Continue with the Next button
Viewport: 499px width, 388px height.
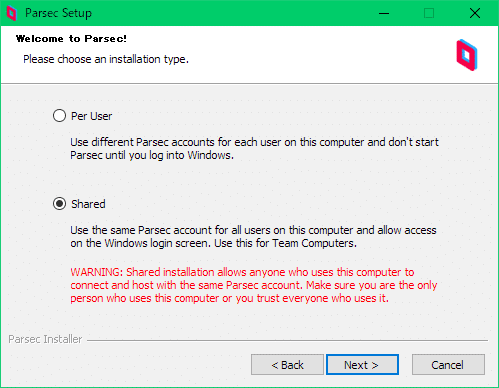point(362,365)
